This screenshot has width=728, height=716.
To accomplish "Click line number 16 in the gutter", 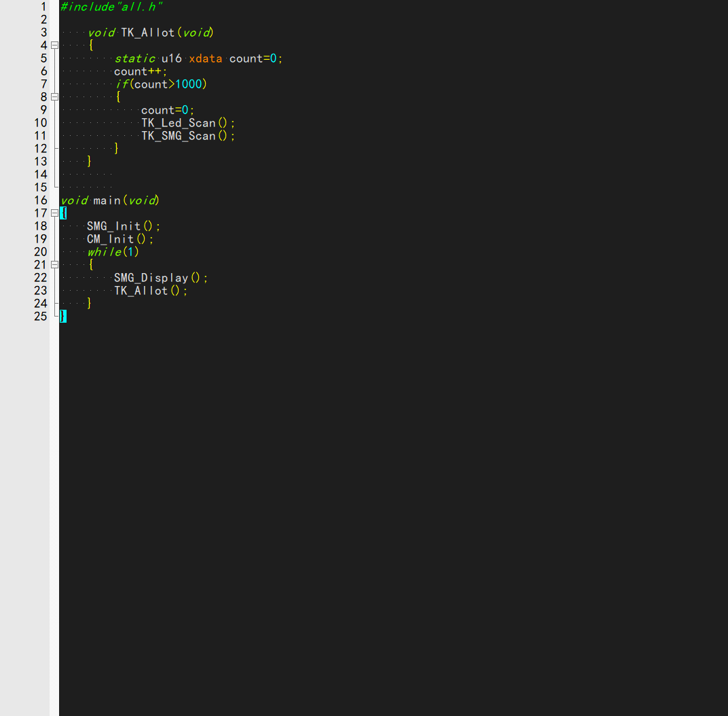I will 41,200.
